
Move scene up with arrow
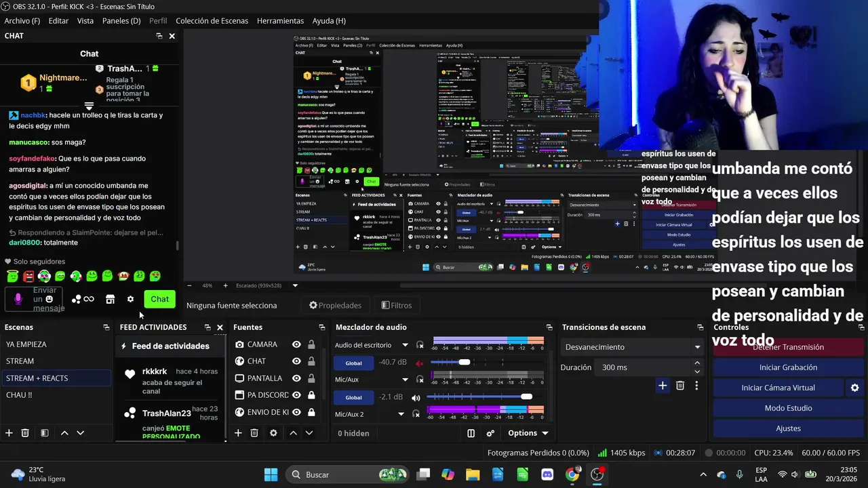pos(64,433)
